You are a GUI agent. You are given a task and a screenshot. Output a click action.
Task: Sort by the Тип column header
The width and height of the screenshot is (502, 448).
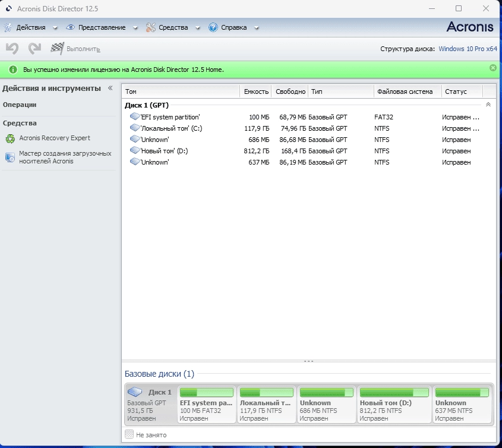point(341,92)
